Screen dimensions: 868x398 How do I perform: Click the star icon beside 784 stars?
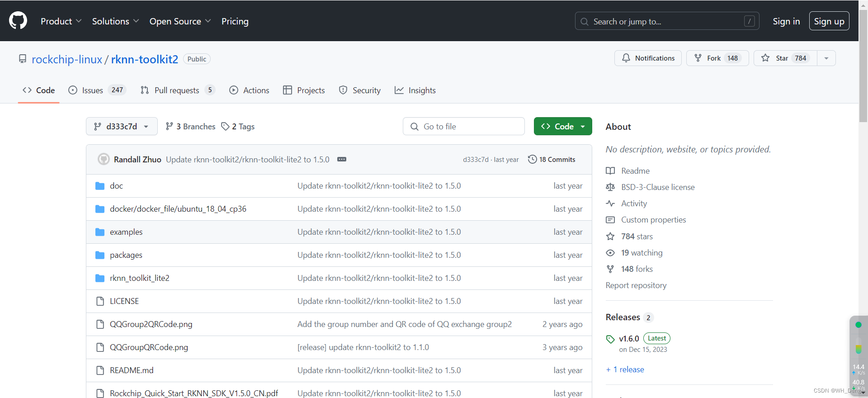(x=610, y=237)
